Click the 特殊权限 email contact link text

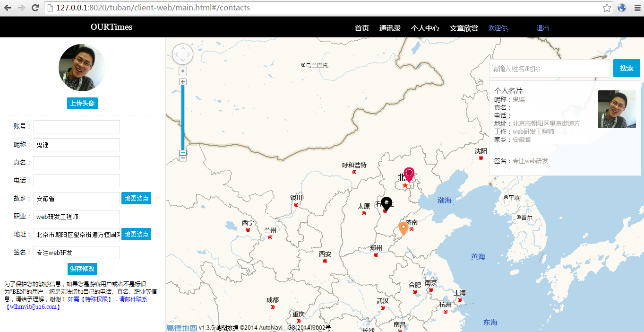[x=107, y=299]
